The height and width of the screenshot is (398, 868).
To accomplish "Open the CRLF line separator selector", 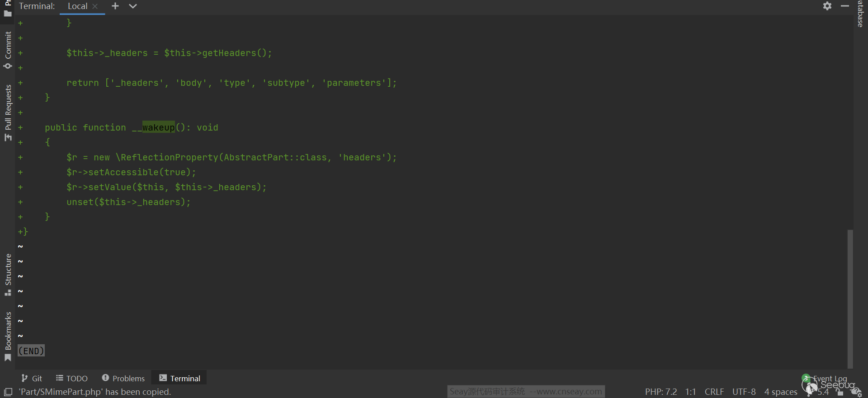I will tap(714, 392).
